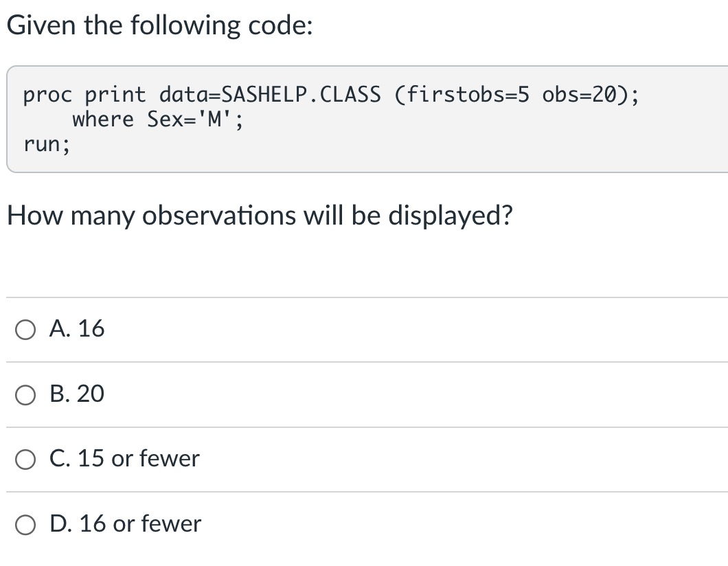This screenshot has height=566, width=728.
Task: Click the "A. 16" answer label
Action: [x=77, y=328]
